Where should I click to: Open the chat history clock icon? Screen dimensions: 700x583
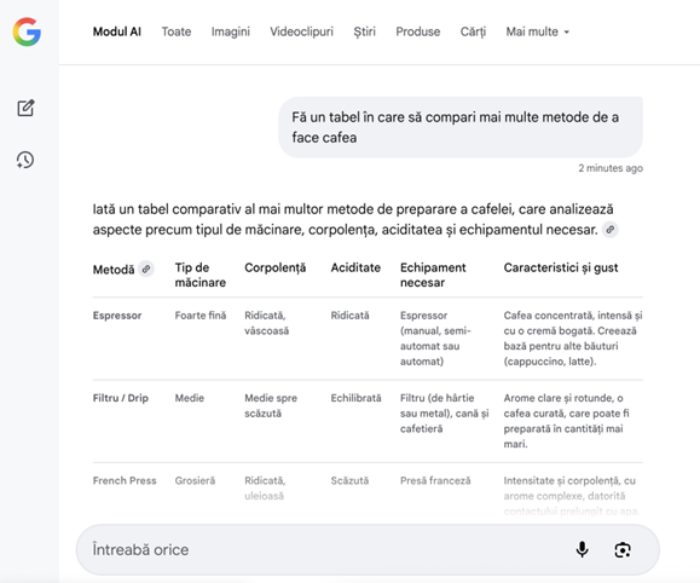pos(26,159)
